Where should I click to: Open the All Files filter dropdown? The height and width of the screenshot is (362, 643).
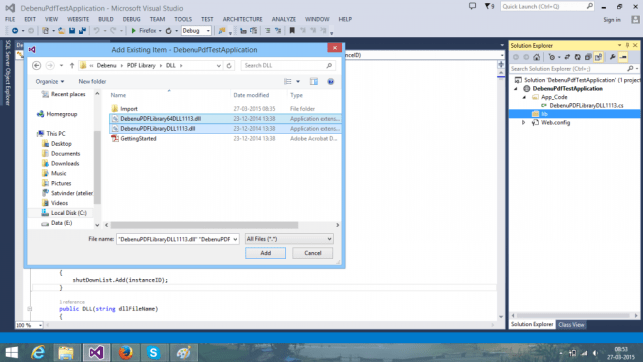[x=289, y=239]
